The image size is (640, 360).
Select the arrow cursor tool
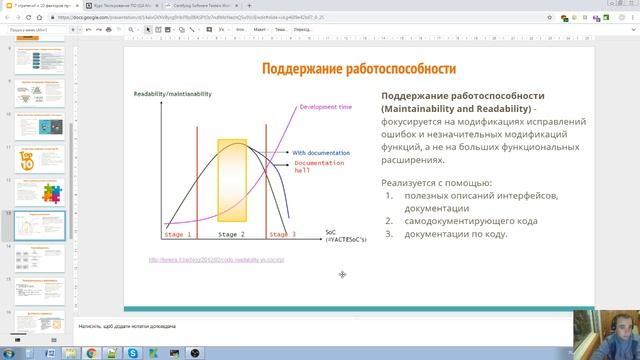point(148,30)
